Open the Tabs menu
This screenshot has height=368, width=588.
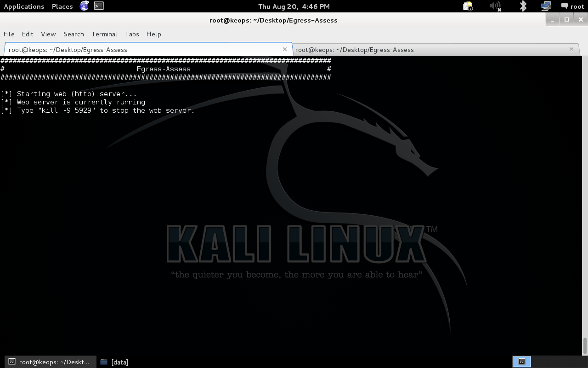(x=132, y=34)
